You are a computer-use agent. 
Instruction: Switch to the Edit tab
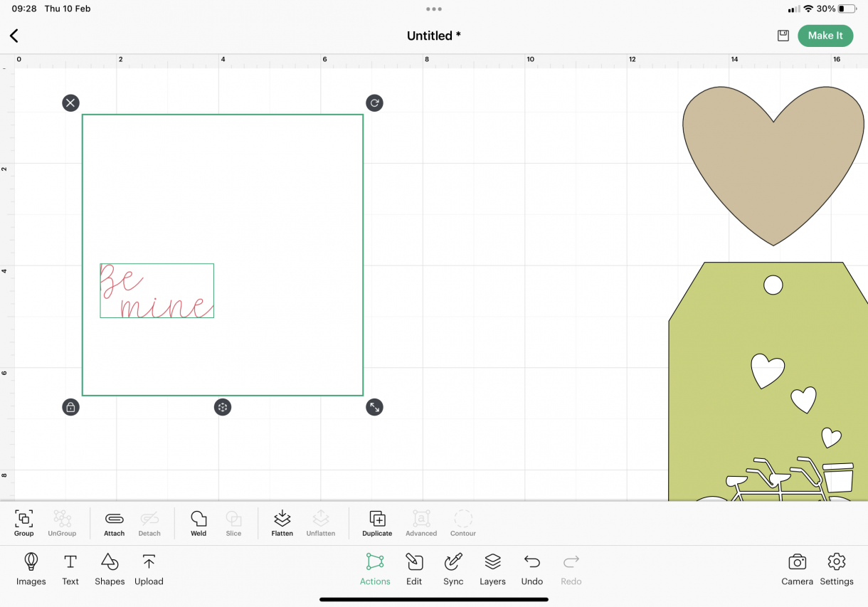[x=414, y=569]
